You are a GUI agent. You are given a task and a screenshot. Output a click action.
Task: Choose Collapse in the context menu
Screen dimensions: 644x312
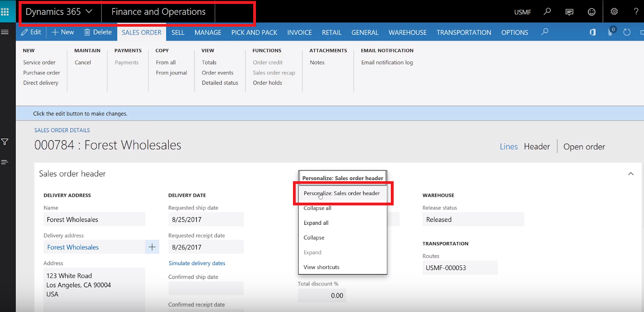tap(343, 238)
